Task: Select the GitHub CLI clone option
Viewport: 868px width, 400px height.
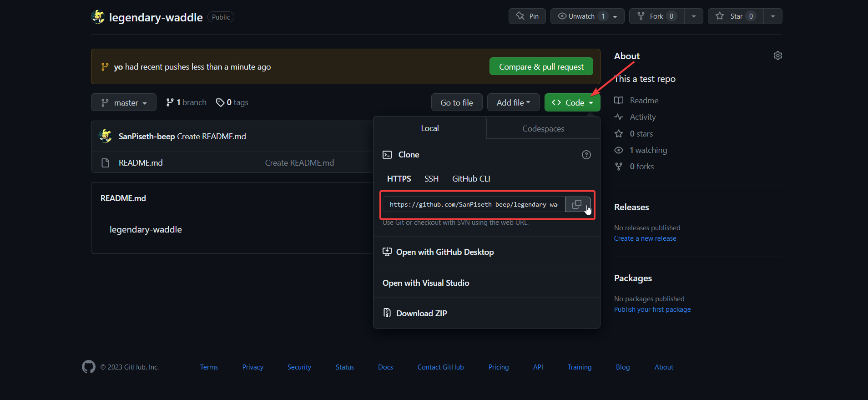Action: pos(471,179)
